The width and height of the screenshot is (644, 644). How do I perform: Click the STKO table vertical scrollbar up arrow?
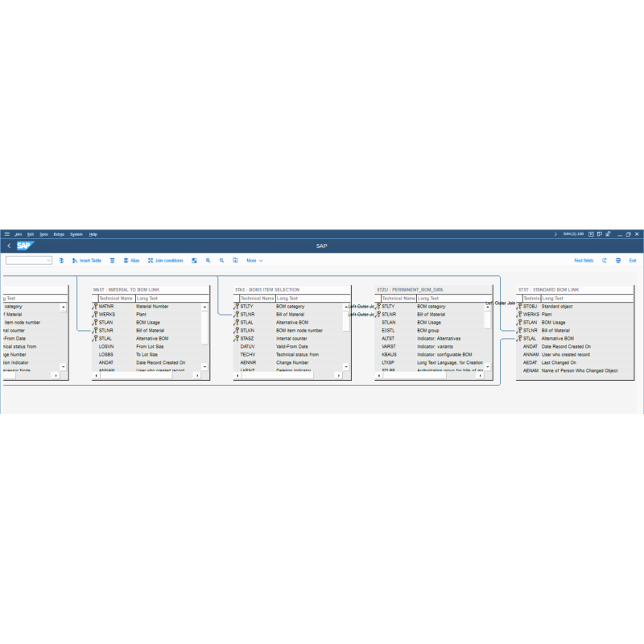click(64, 307)
